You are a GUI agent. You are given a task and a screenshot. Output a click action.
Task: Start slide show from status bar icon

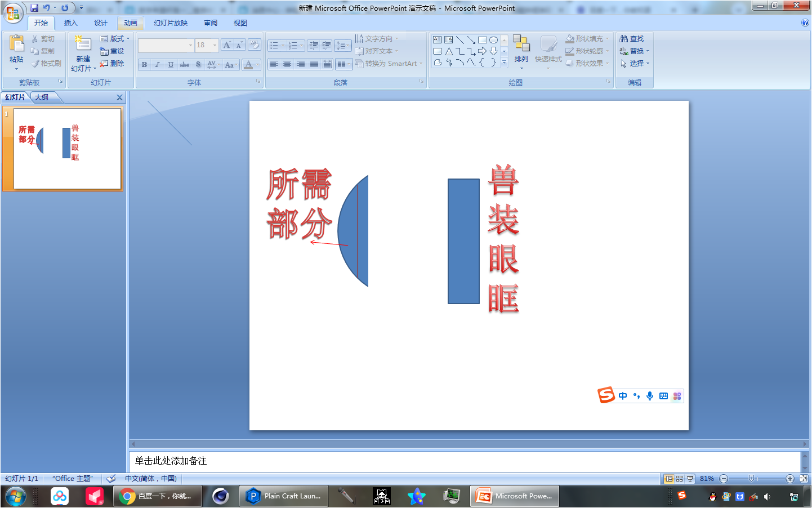click(690, 479)
